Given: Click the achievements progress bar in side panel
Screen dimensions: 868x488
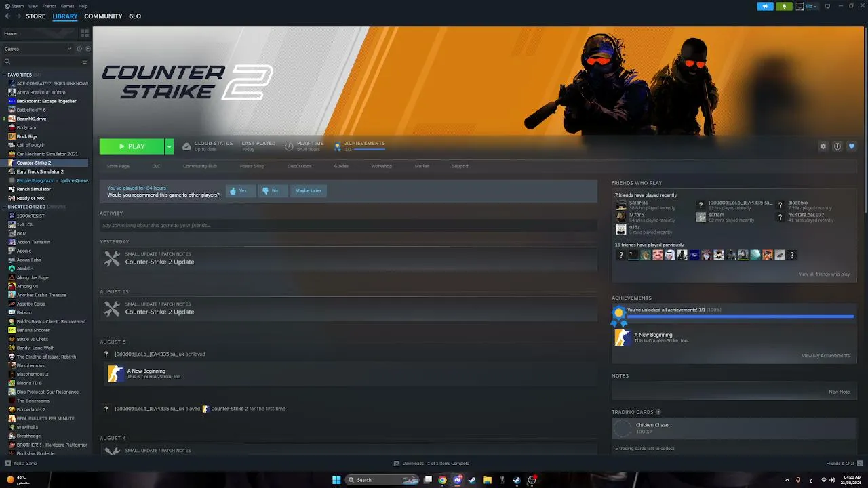Looking at the screenshot, I should click(x=740, y=317).
